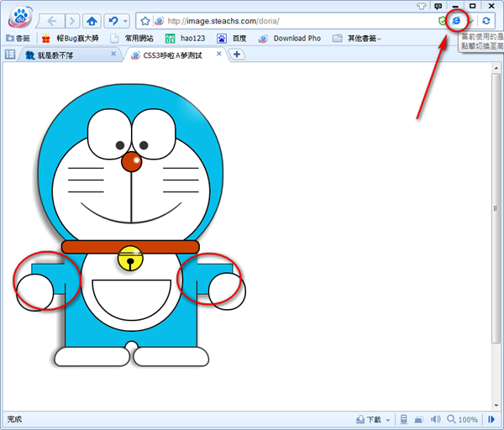The image size is (504, 430).
Task: Click the undo closed tab icon
Action: pos(112,20)
